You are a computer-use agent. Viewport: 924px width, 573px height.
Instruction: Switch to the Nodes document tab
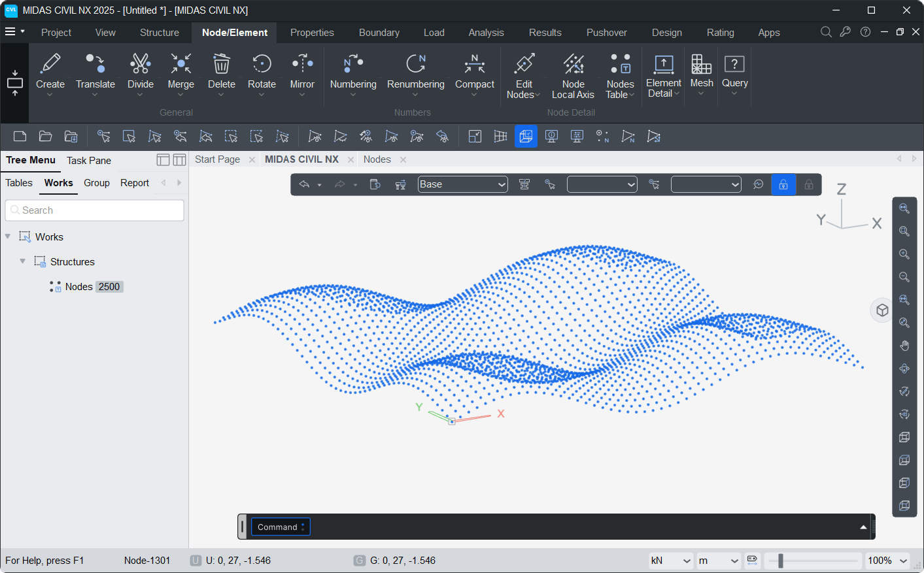click(377, 159)
